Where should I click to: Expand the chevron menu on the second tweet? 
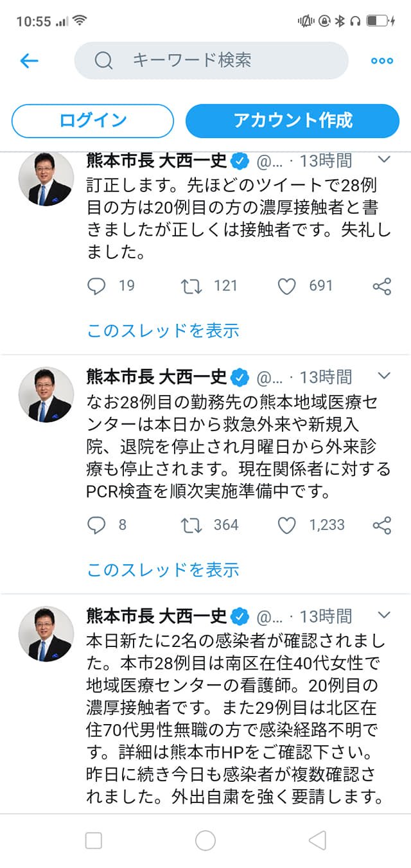383,375
